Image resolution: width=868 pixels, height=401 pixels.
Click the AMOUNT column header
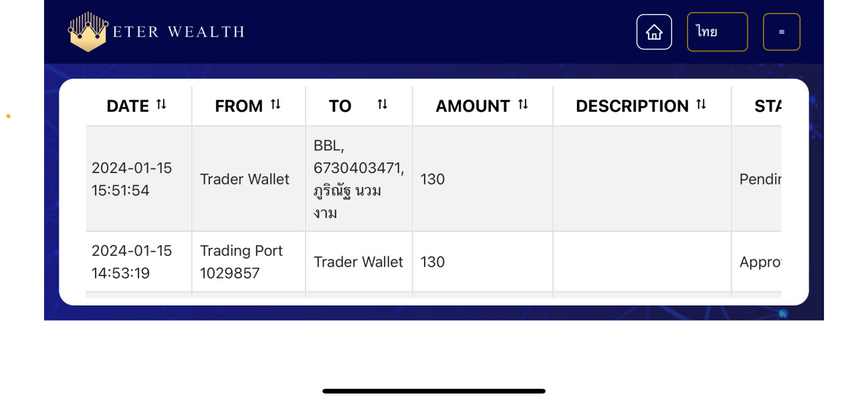(473, 106)
